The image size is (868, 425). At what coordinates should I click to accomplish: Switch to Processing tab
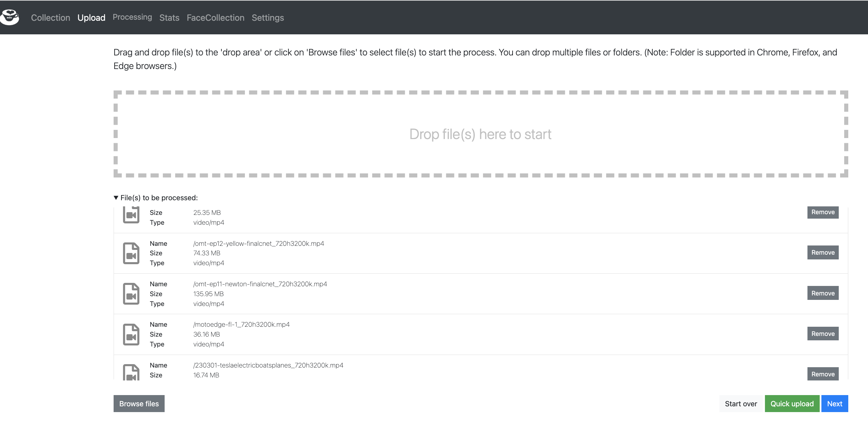pos(132,17)
